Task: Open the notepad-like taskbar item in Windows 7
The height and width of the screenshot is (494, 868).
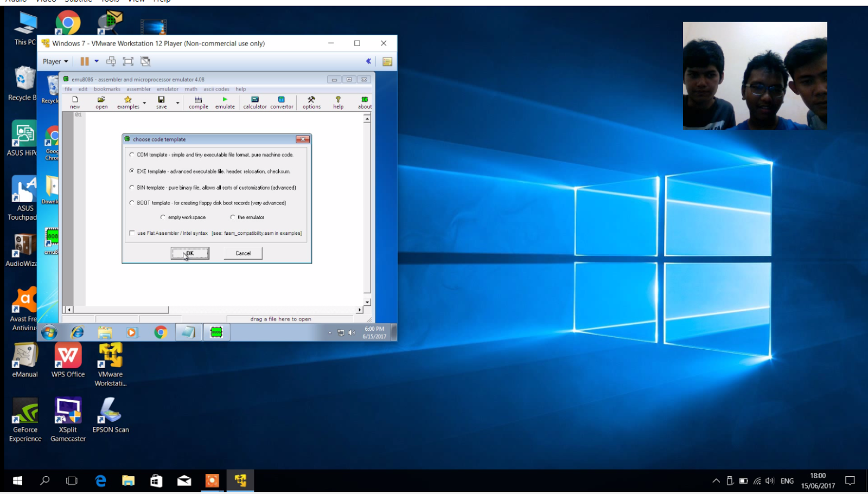Action: pos(188,332)
